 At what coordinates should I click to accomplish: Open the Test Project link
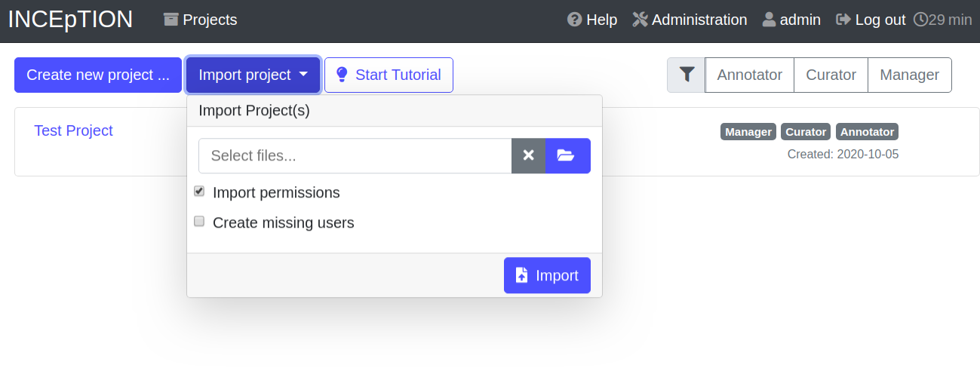tap(73, 130)
